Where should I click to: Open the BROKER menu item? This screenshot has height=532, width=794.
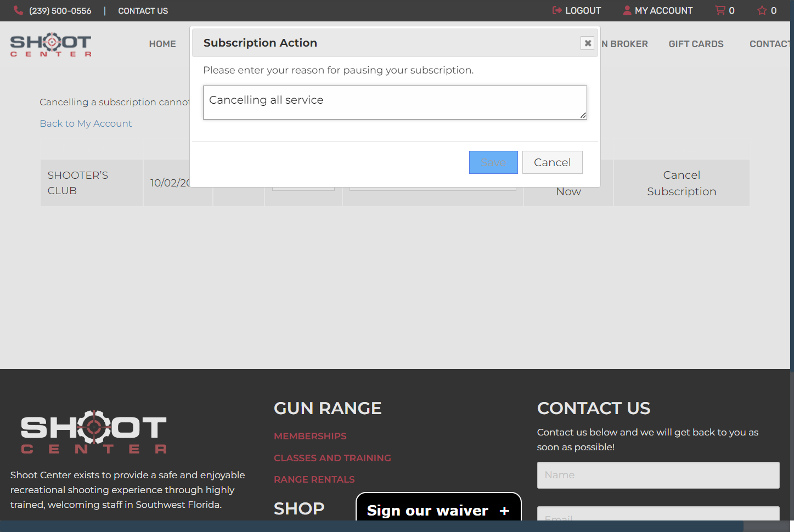(x=624, y=44)
